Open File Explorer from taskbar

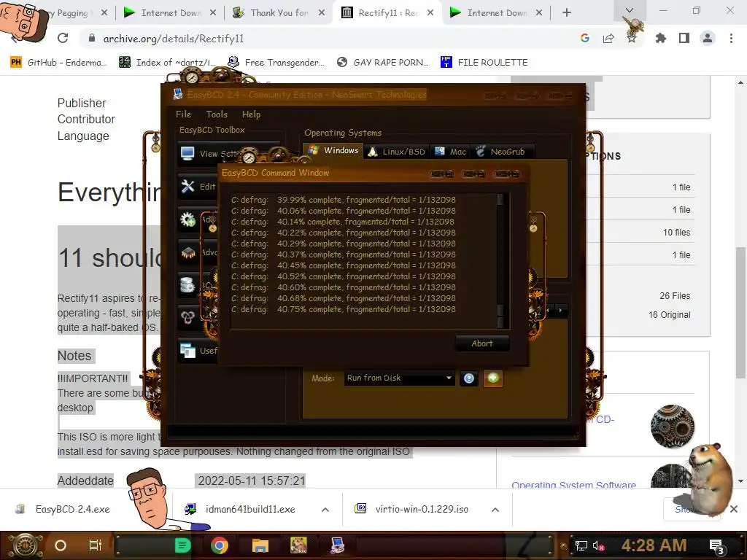click(x=260, y=545)
